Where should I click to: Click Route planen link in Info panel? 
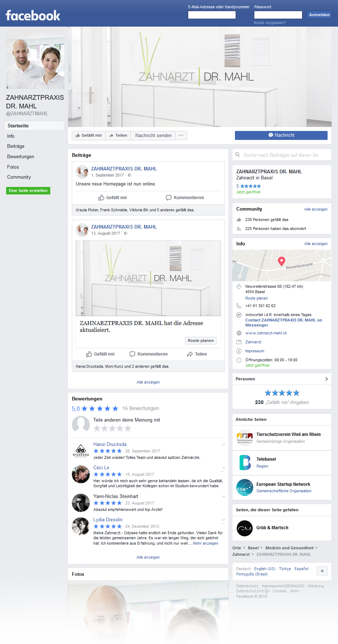256,299
